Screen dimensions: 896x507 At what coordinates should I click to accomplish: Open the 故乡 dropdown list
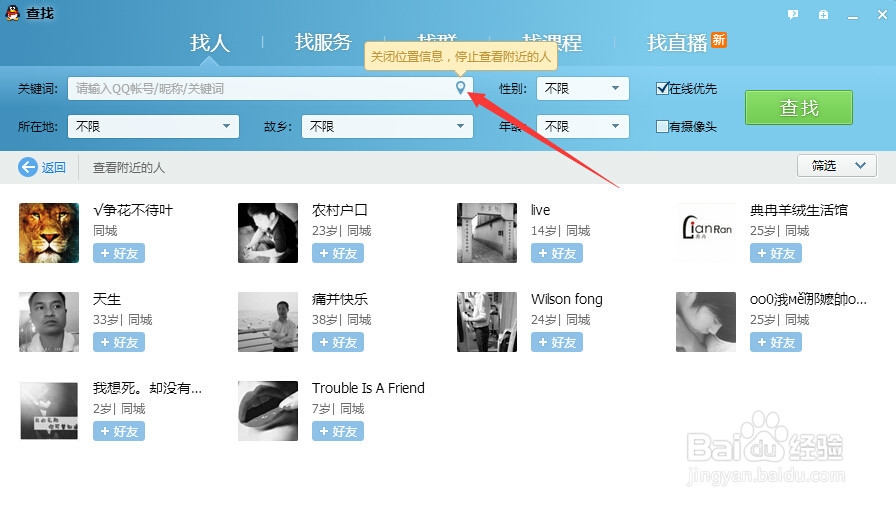pyautogui.click(x=387, y=126)
